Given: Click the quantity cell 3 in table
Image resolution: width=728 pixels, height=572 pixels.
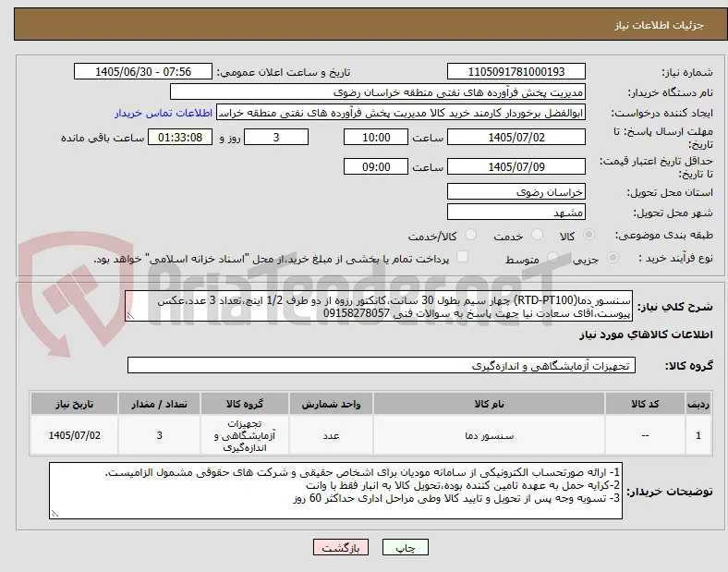Looking at the screenshot, I should tap(159, 435).
